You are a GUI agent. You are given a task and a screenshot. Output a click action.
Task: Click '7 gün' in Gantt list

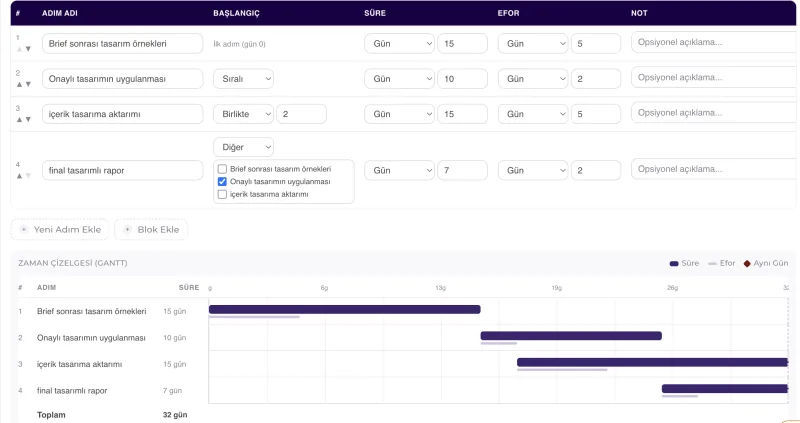172,391
